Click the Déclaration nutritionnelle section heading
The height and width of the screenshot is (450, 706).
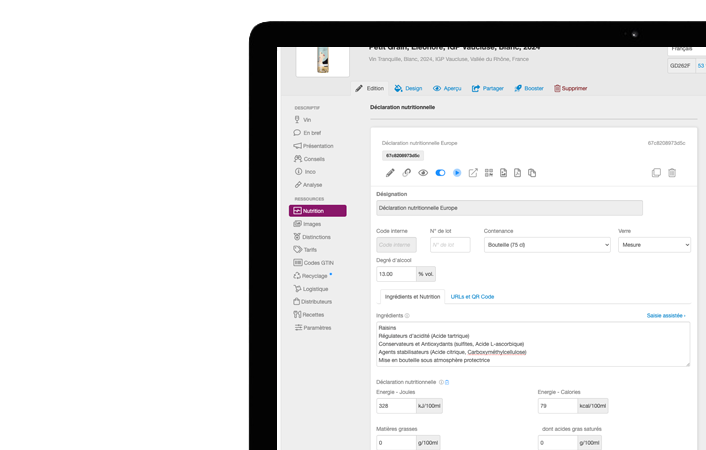(x=403, y=107)
